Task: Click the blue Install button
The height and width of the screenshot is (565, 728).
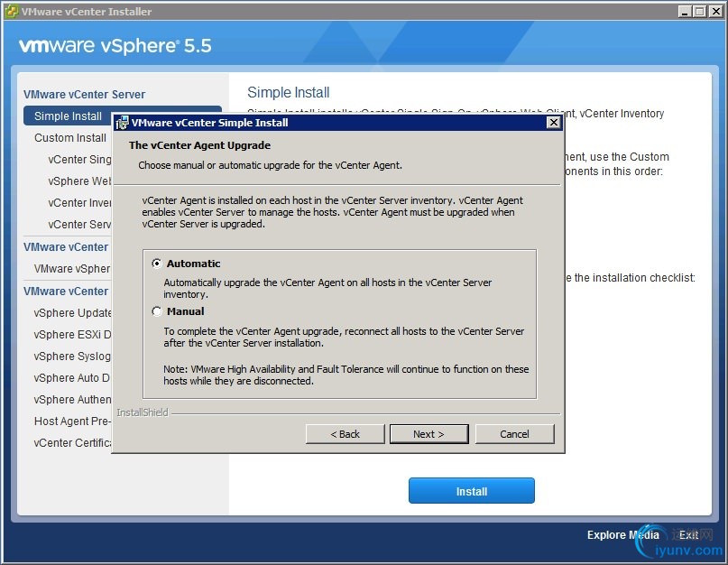Action: (x=471, y=491)
